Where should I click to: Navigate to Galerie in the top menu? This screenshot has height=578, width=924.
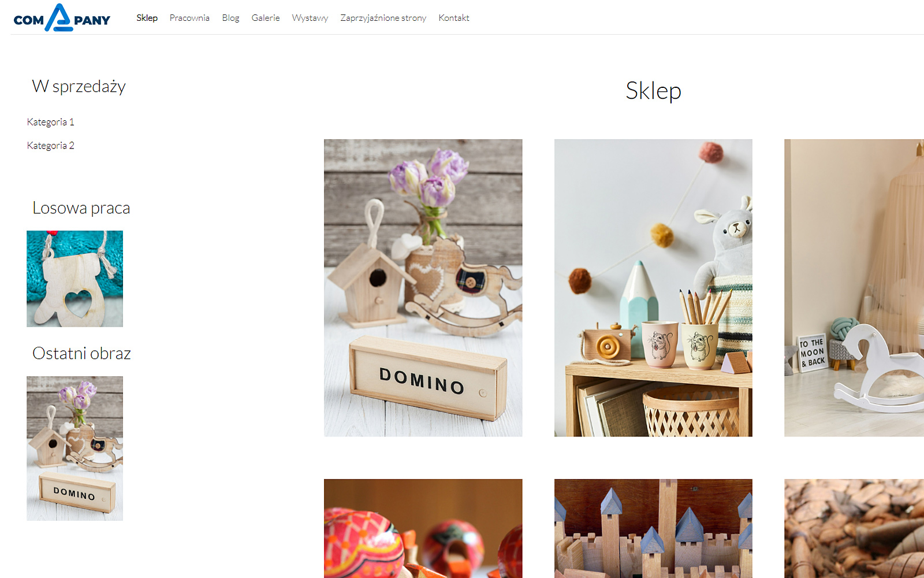(x=266, y=18)
